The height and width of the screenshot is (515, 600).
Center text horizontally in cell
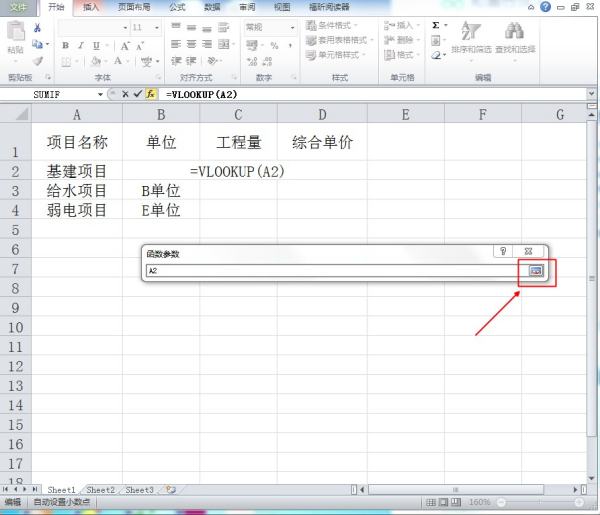(191, 44)
